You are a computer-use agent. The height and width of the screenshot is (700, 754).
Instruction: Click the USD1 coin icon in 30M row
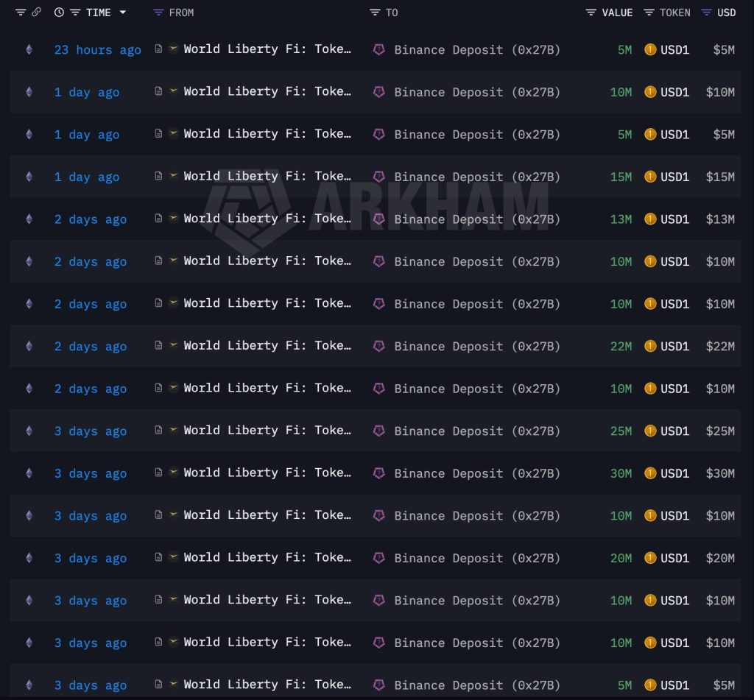[x=650, y=473]
